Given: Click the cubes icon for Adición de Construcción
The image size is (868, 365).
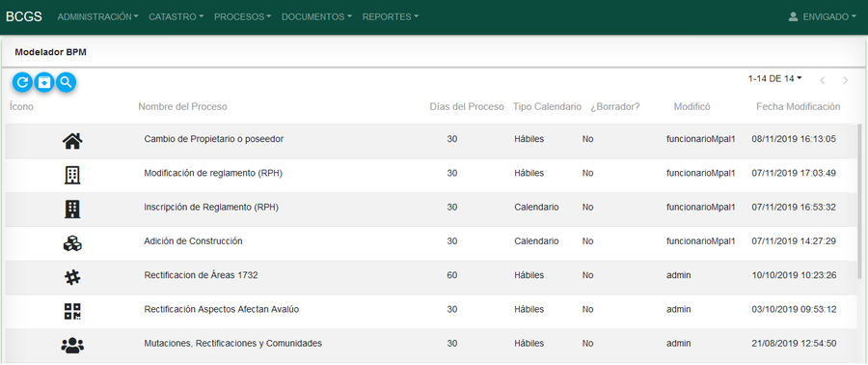Looking at the screenshot, I should click(72, 243).
